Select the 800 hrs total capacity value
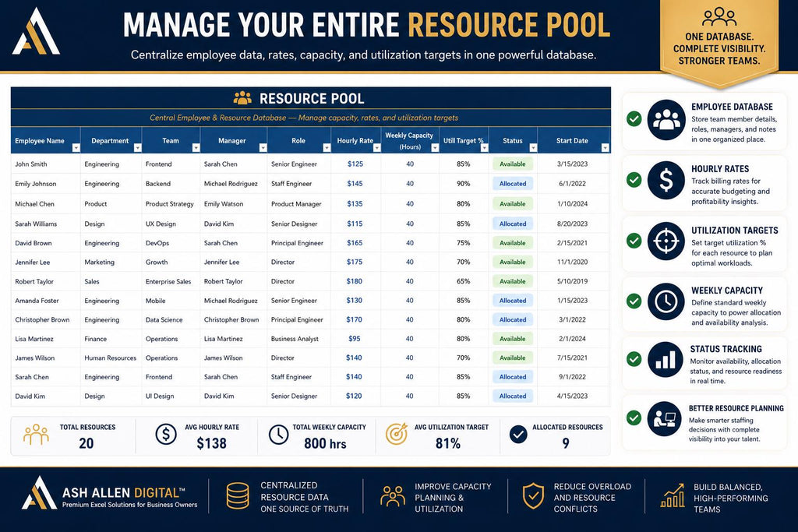The image size is (798, 532). click(x=325, y=443)
